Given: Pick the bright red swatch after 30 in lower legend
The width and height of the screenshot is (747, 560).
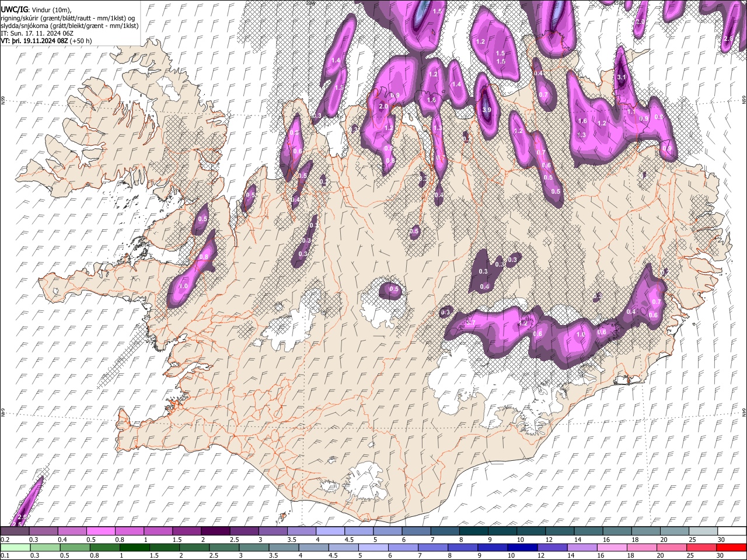Looking at the screenshot, I should (731, 547).
